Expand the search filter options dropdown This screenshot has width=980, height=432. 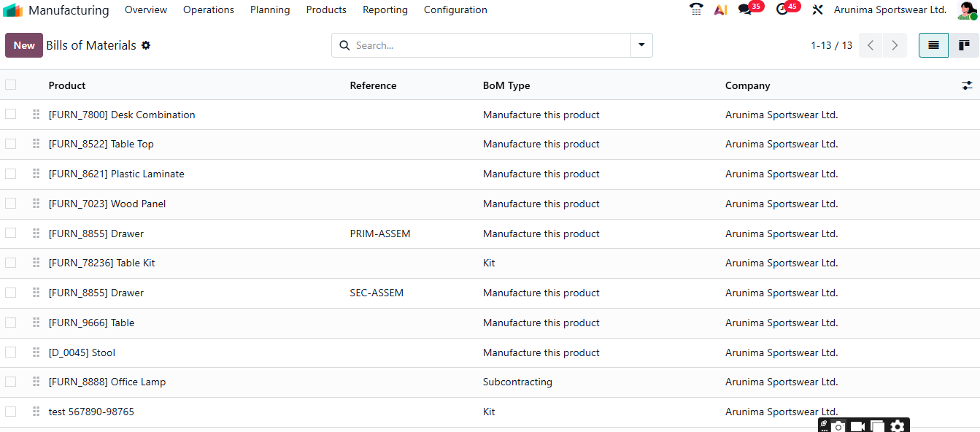(x=641, y=45)
